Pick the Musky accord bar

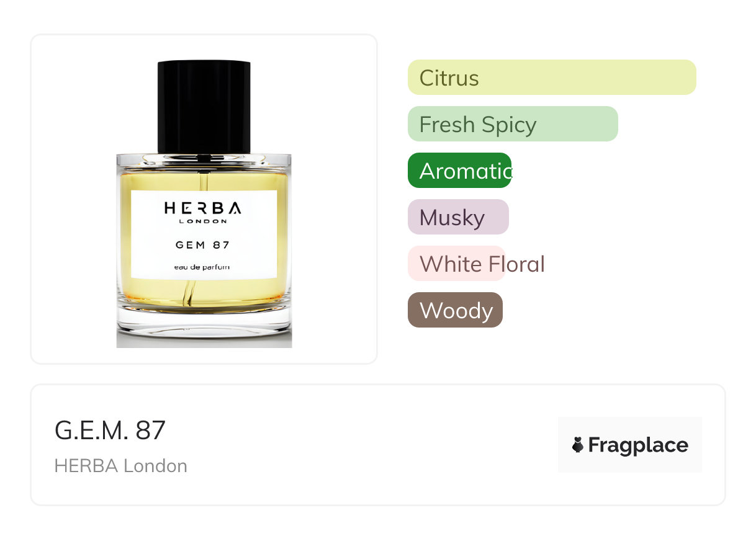click(457, 217)
